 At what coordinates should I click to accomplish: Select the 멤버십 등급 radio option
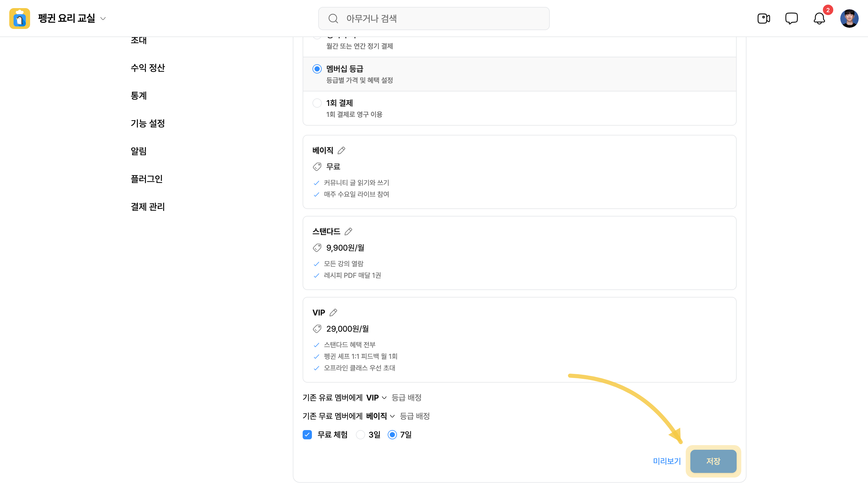point(317,69)
